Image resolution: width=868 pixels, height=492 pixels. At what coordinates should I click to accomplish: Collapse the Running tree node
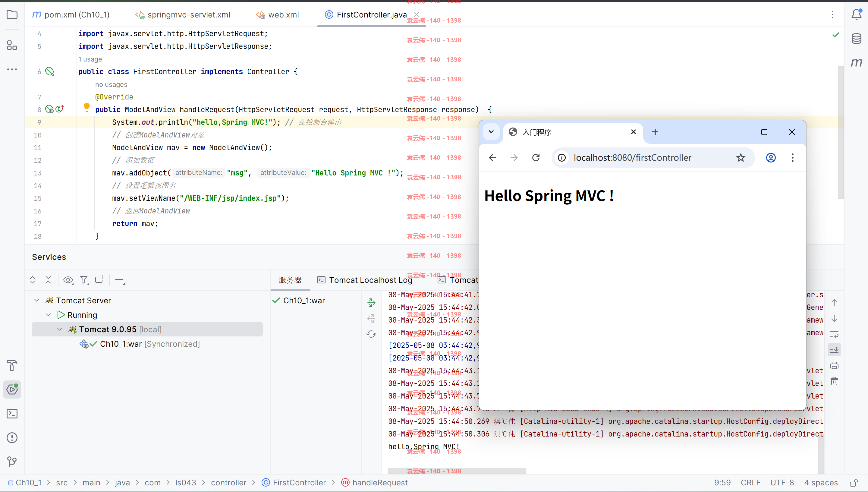[x=48, y=315]
